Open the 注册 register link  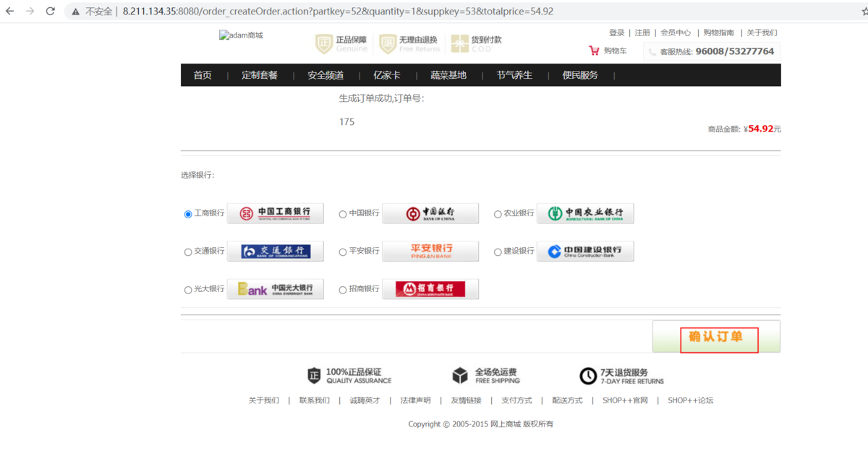tap(642, 33)
